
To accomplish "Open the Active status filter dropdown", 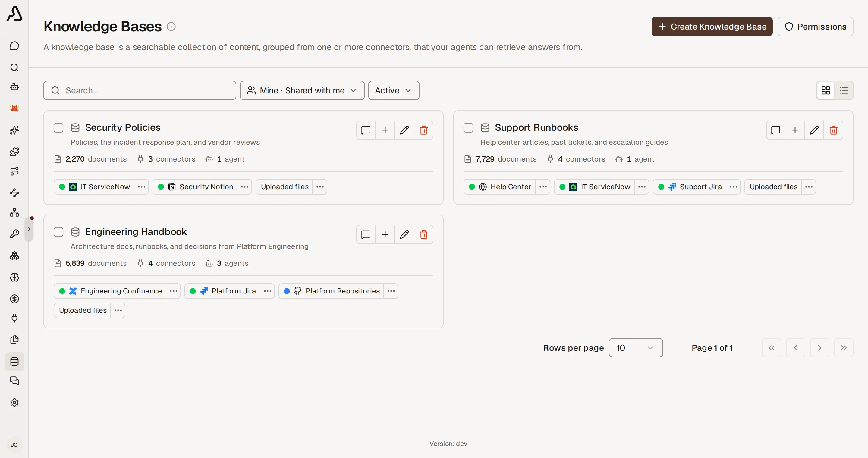I will (394, 90).
